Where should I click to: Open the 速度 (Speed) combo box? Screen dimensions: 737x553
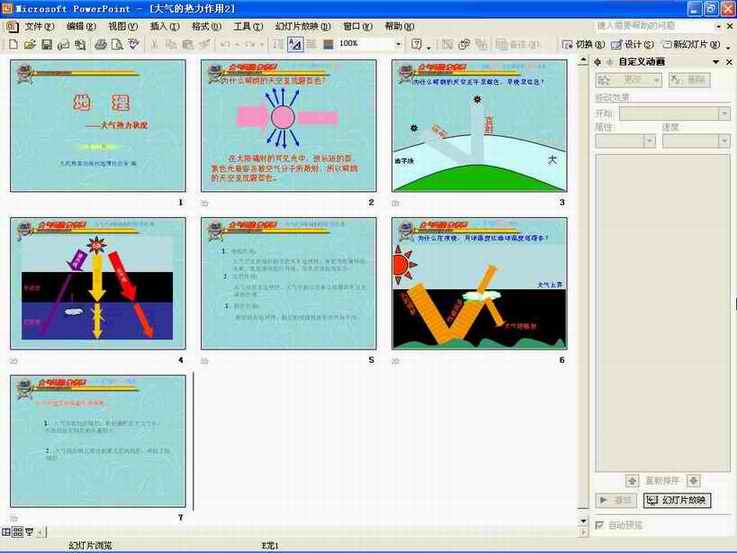tap(696, 141)
